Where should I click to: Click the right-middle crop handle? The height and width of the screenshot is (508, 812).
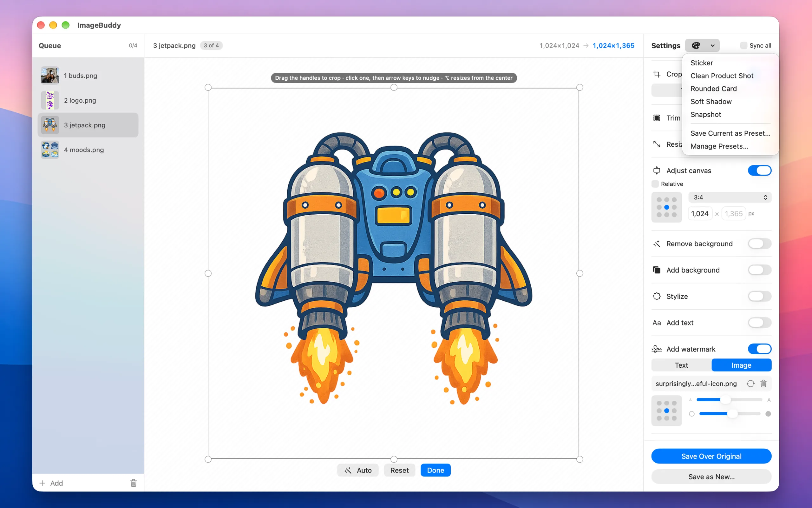coord(580,273)
